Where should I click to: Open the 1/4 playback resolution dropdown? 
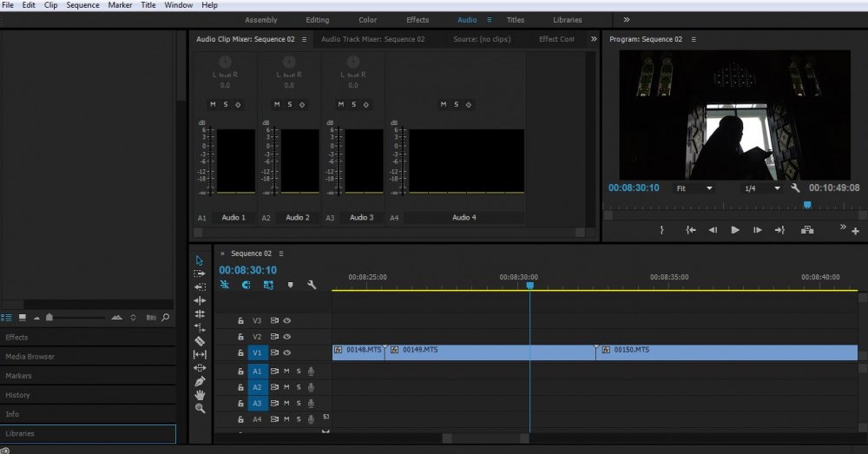click(762, 188)
